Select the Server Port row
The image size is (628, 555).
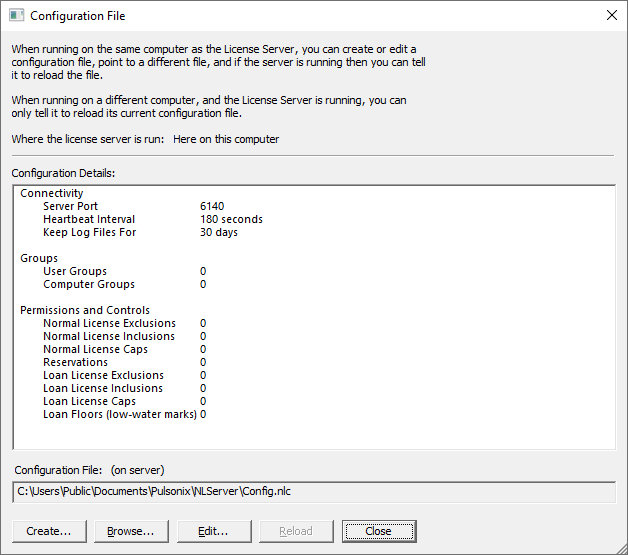(70, 206)
